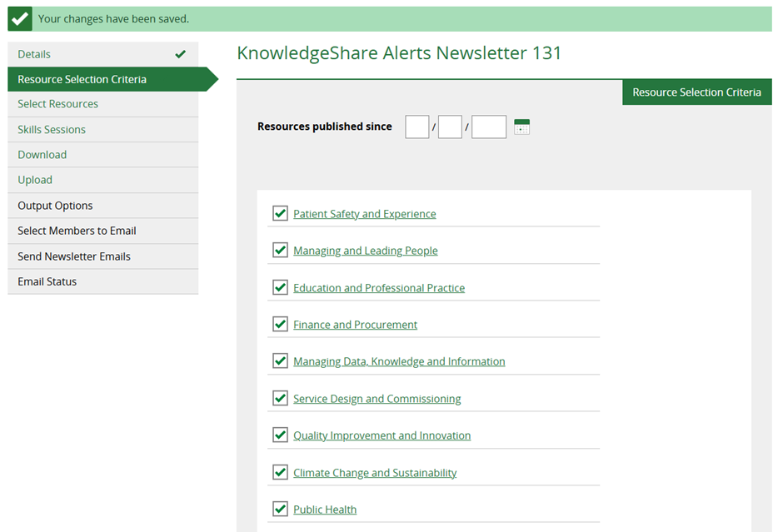Screen dimensions: 783x532
Task: Open Output Options step
Action: pos(102,206)
